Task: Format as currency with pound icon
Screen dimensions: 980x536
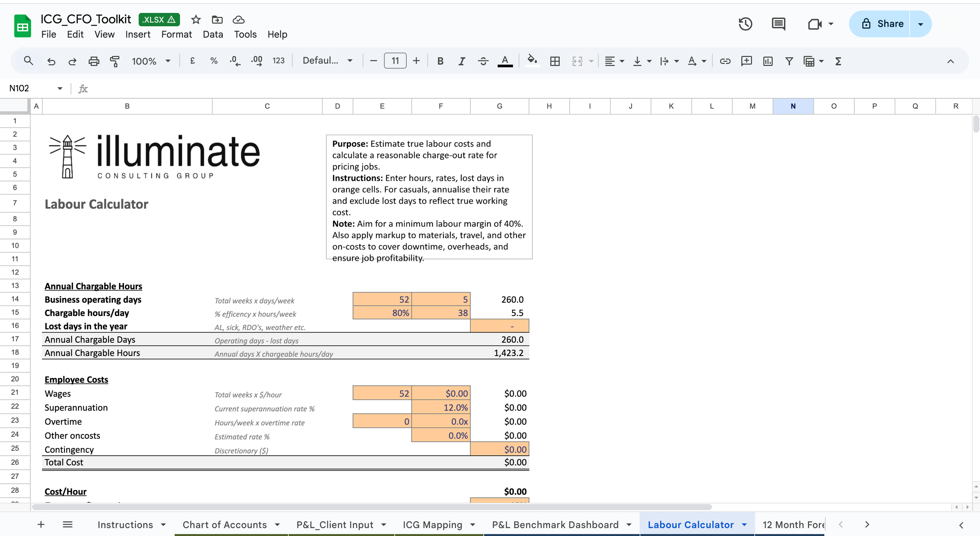Action: tap(192, 61)
